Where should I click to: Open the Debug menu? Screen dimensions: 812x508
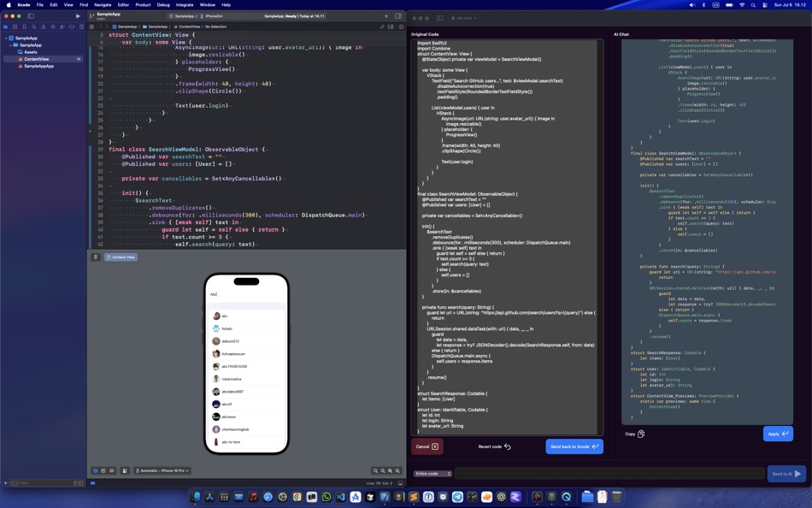(x=163, y=4)
